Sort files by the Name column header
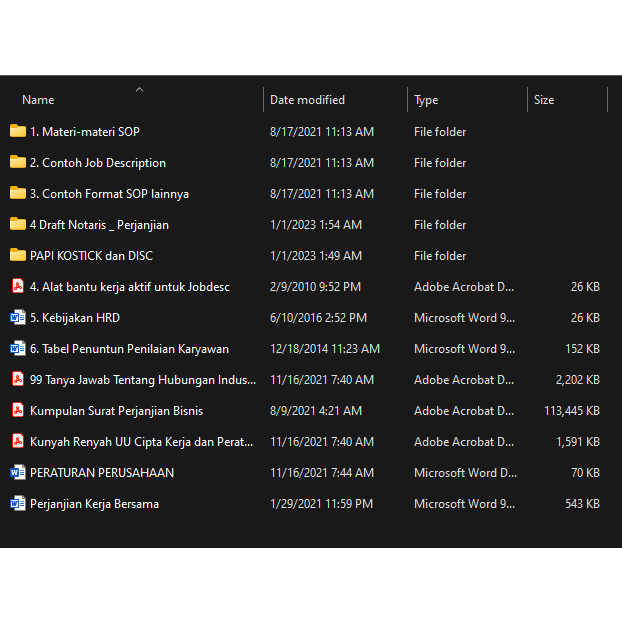Image resolution: width=622 pixels, height=622 pixels. point(38,100)
